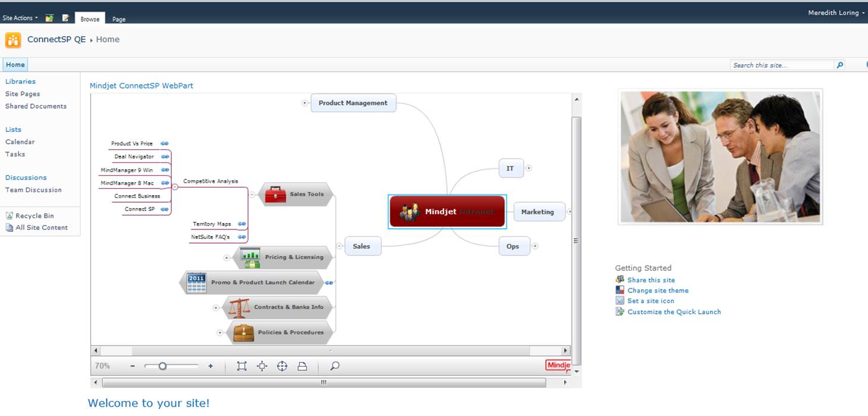Collapse the Sales Tools subtopic

[x=252, y=194]
